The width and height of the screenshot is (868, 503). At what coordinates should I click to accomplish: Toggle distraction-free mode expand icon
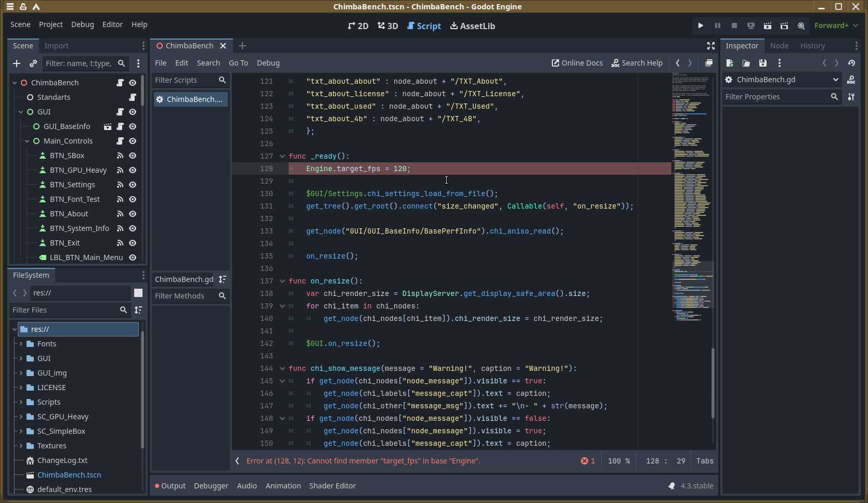(x=710, y=46)
